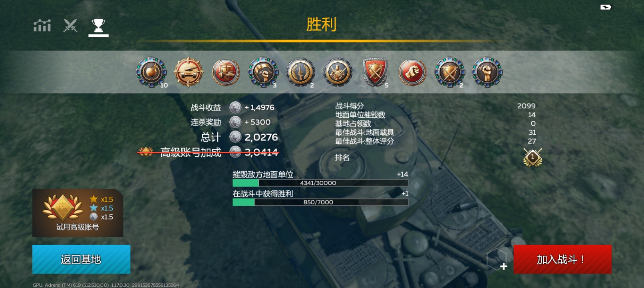Click the rank 1 gold badge
Viewport: 644px width, 288px height.
coord(533,157)
